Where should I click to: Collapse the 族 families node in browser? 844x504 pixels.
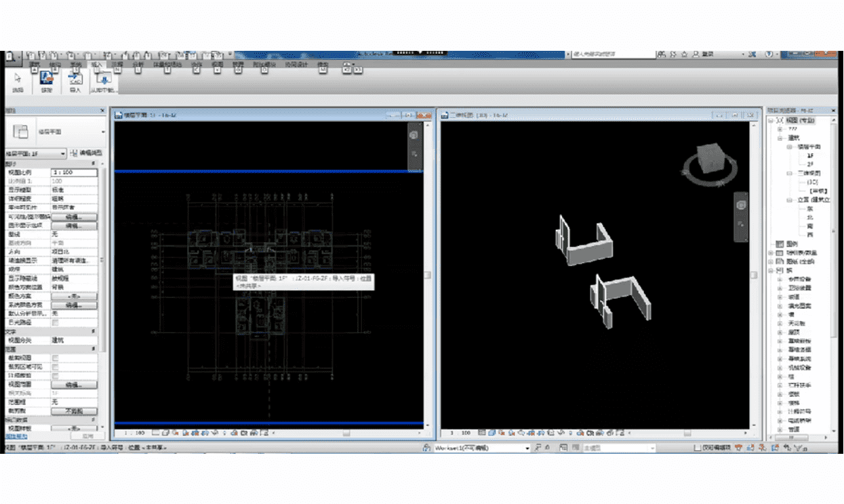point(771,270)
